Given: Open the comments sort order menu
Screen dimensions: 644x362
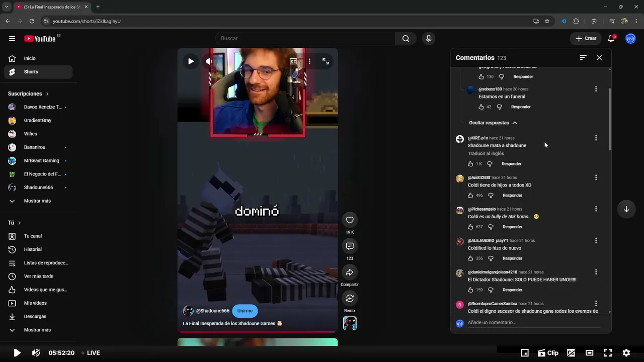Looking at the screenshot, I should [x=583, y=58].
